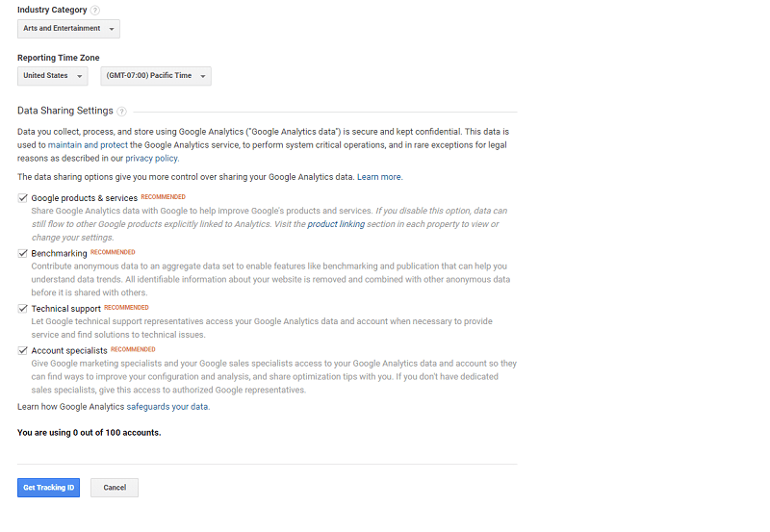The image size is (770, 532).
Task: Expand the United States country dropdown
Action: click(x=53, y=76)
